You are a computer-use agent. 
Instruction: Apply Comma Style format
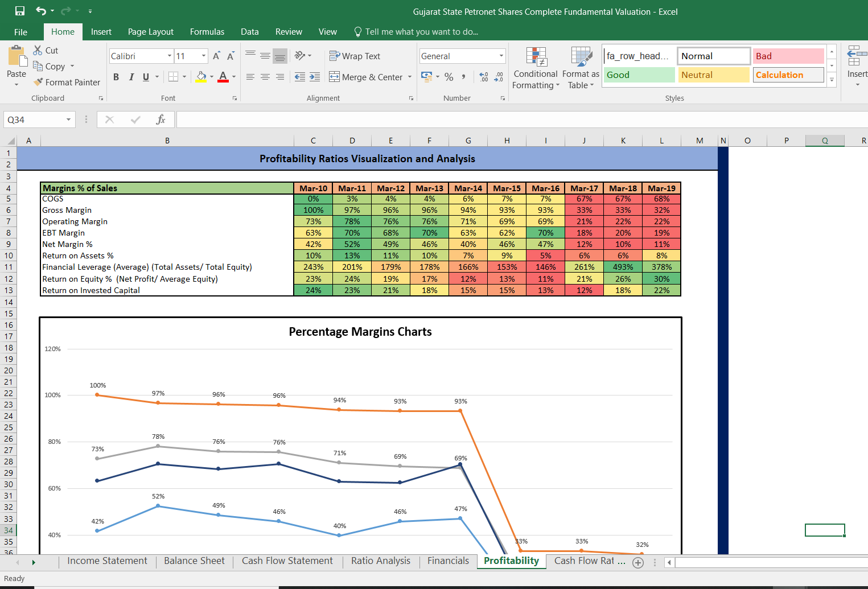click(464, 76)
